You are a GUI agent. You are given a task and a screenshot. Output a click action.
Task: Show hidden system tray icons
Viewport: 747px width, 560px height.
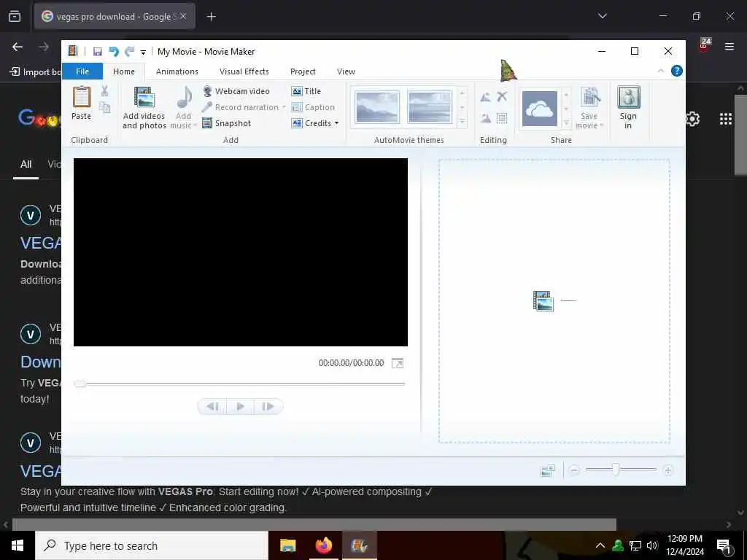pyautogui.click(x=600, y=545)
